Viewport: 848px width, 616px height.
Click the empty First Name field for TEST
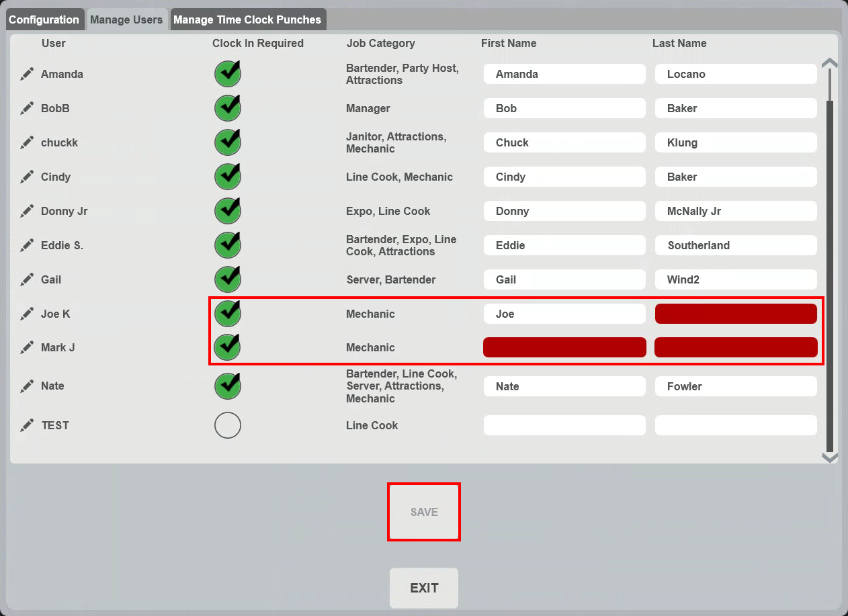[x=564, y=425]
